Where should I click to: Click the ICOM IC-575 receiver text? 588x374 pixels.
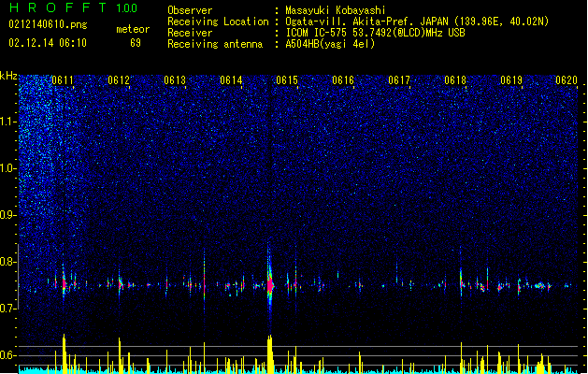pyautogui.click(x=375, y=33)
